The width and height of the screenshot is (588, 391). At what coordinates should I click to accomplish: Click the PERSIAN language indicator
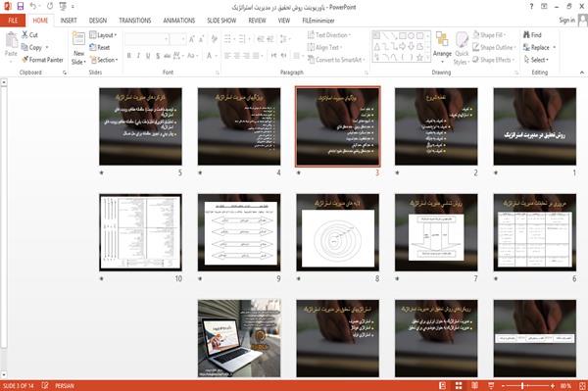click(x=65, y=385)
